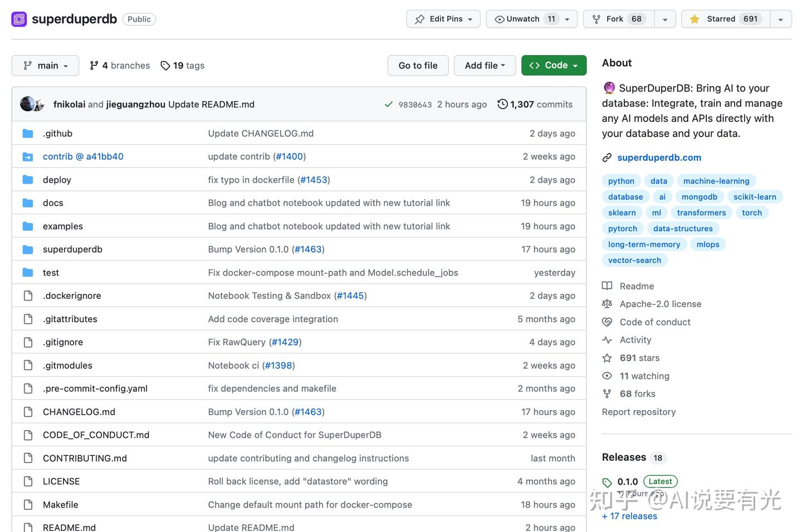Expand the green Code dropdown
The height and width of the screenshot is (532, 802).
(x=554, y=66)
